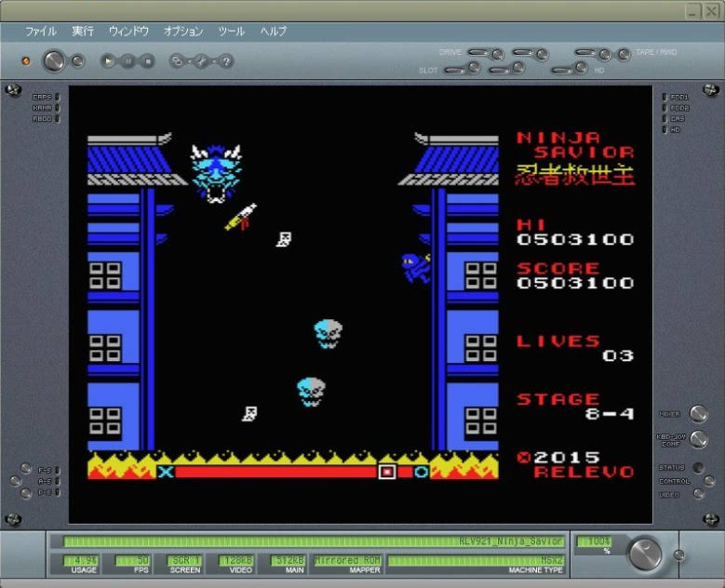Screen dimensions: 725x588
Task: Click the cartridge slot bar beside SLOT label
Action: click(455, 71)
